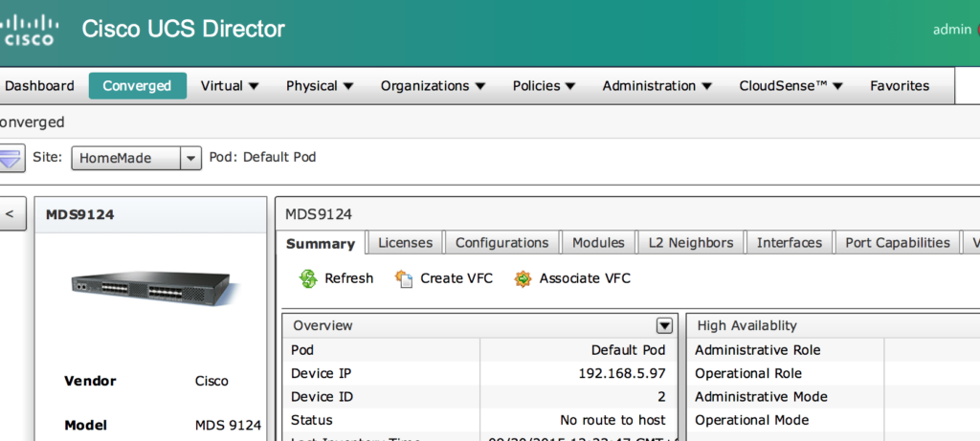
Task: Open the Virtual menu
Action: coord(230,85)
